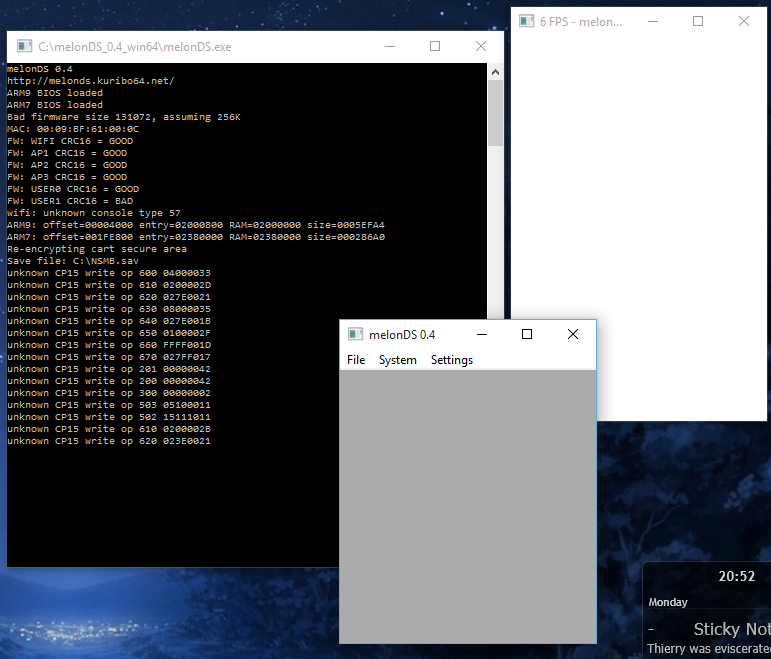This screenshot has width=771, height=659.
Task: Maximize the 6 FPS window
Action: (x=698, y=21)
